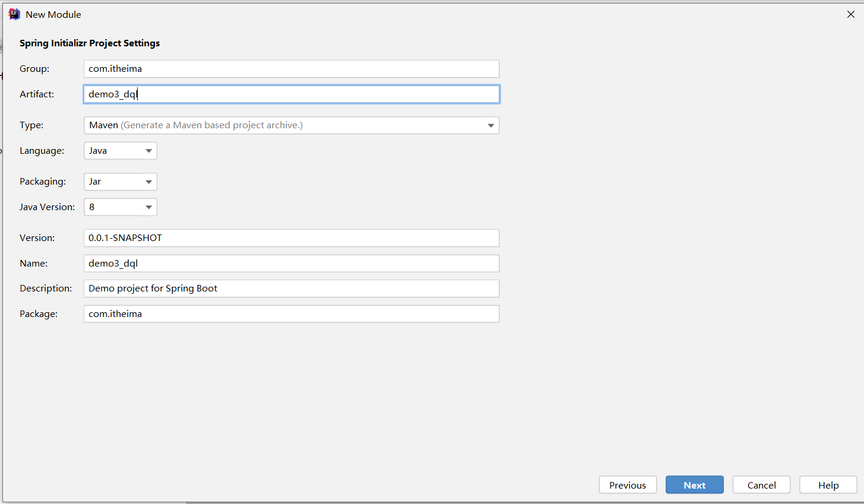Cancel the module creation
The width and height of the screenshot is (864, 504).
pos(761,485)
